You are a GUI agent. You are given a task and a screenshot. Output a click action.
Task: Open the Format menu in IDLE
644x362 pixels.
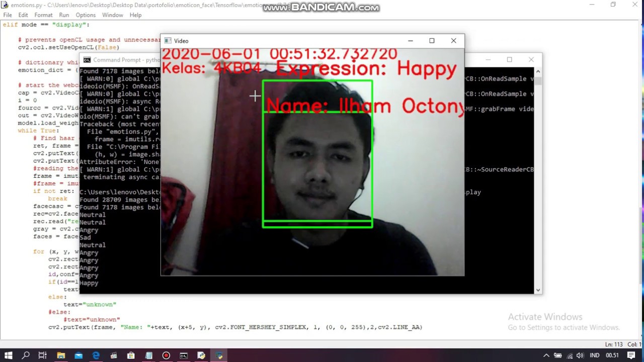click(43, 15)
